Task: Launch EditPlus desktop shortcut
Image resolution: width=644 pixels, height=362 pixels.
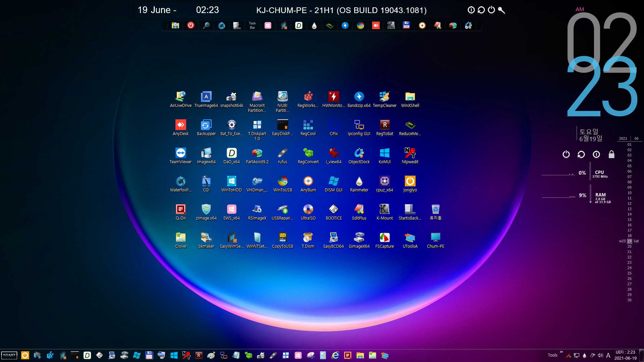Action: point(359,212)
